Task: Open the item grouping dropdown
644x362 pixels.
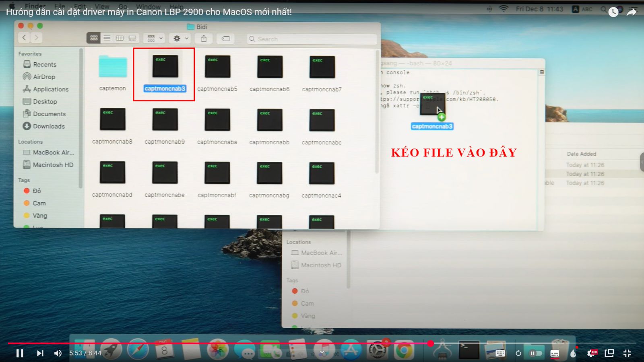Action: point(155,38)
